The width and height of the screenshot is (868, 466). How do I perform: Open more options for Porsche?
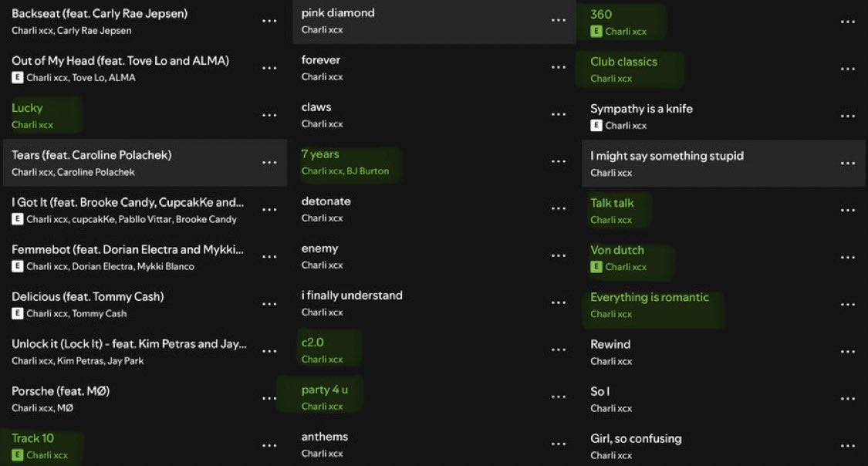point(269,398)
